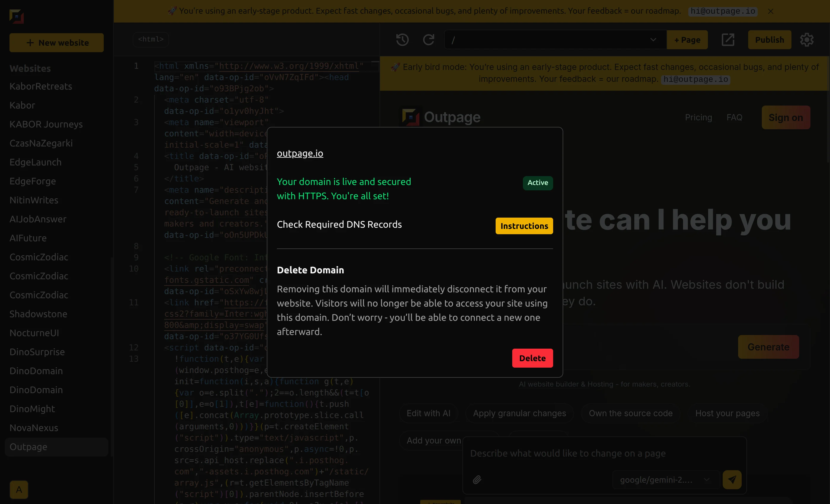Open the settings gear icon
The width and height of the screenshot is (830, 504).
tap(807, 40)
